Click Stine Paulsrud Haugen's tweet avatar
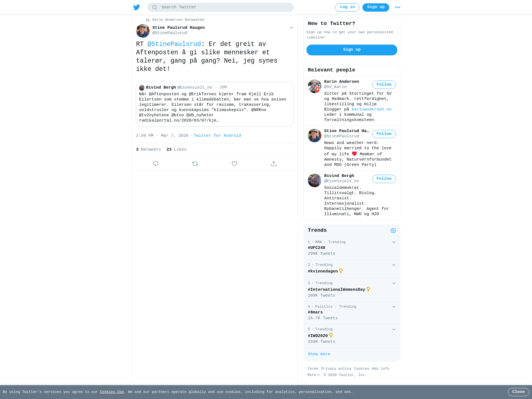This screenshot has height=399, width=532. [143, 31]
